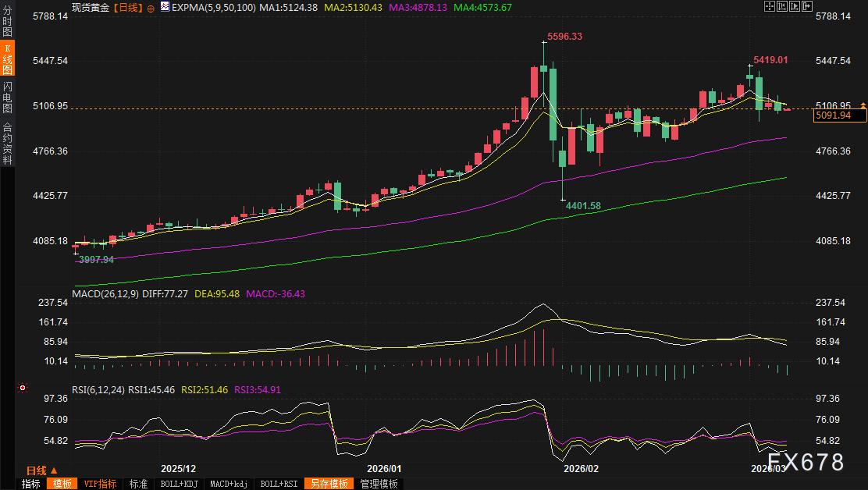Click the 5596.33 high price marker
This screenshot has width=868, height=490.
(x=564, y=37)
